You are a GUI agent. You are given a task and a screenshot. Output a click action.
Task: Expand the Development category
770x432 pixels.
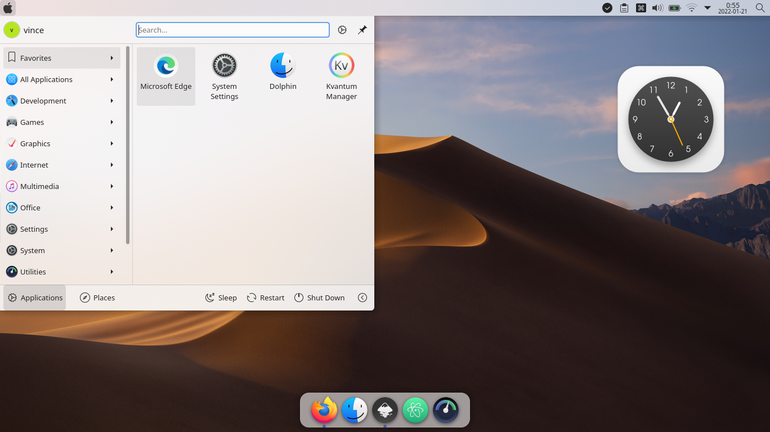point(61,101)
